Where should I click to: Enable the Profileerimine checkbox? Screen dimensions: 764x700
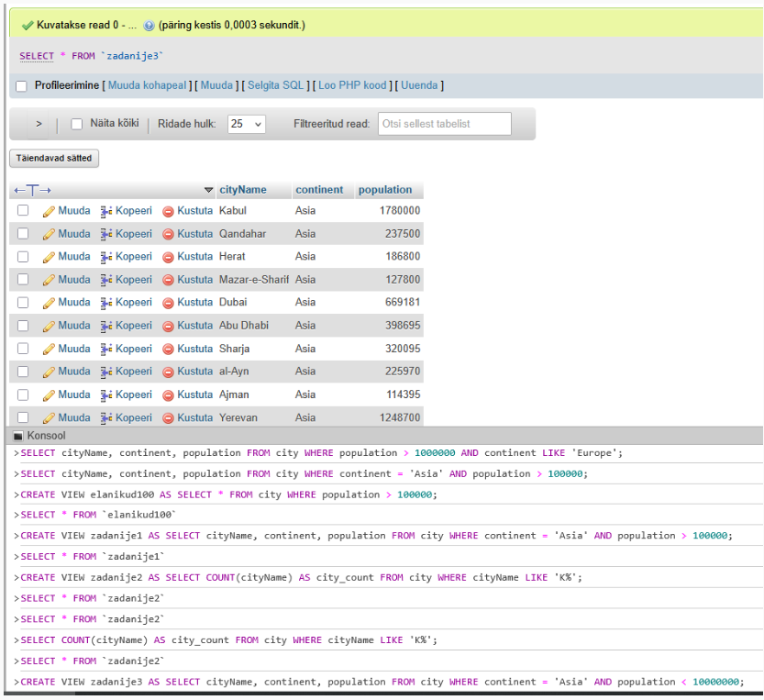21,86
